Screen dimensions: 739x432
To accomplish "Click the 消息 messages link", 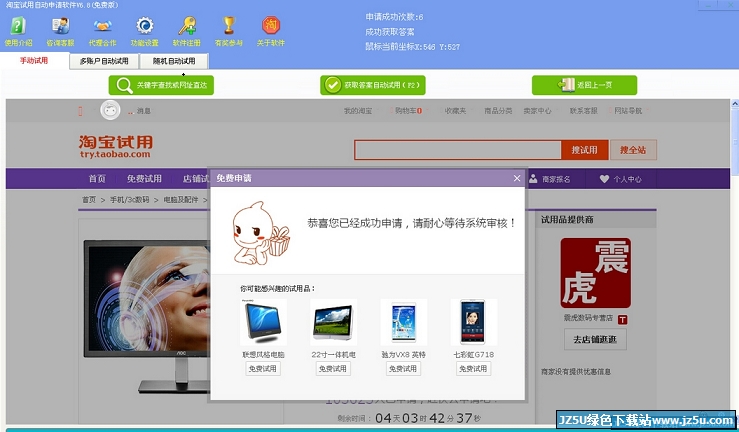I will coord(143,111).
